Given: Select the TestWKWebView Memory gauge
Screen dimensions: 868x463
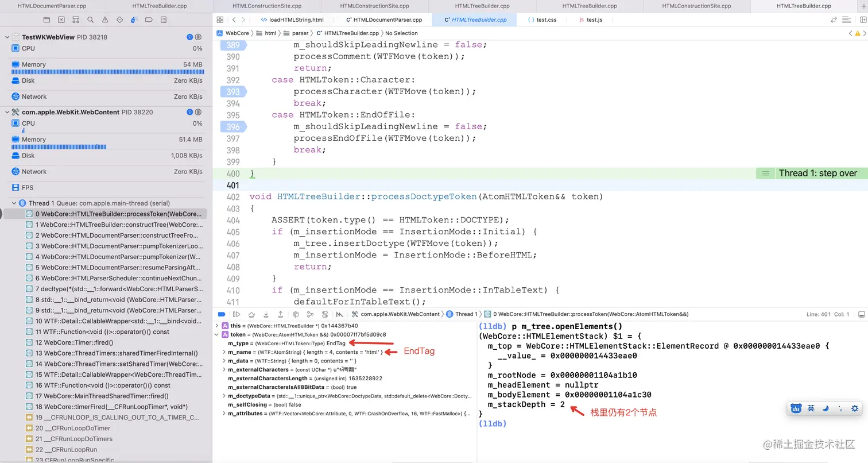Looking at the screenshot, I should [107, 68].
